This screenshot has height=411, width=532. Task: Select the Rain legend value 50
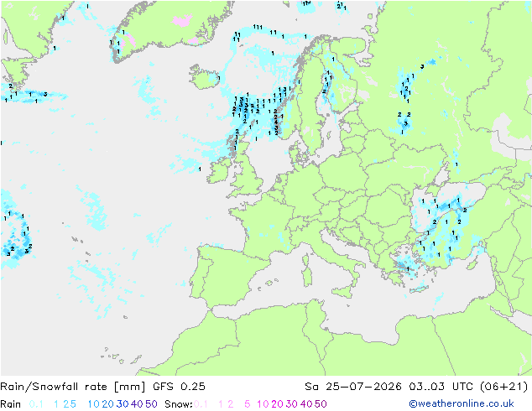tap(151, 404)
